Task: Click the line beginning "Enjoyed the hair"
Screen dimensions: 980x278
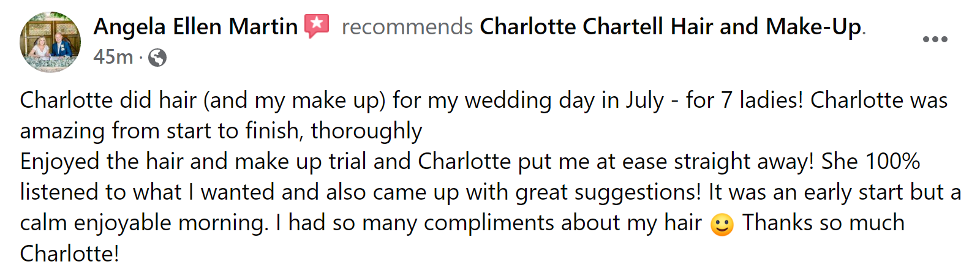Action: click(x=470, y=162)
